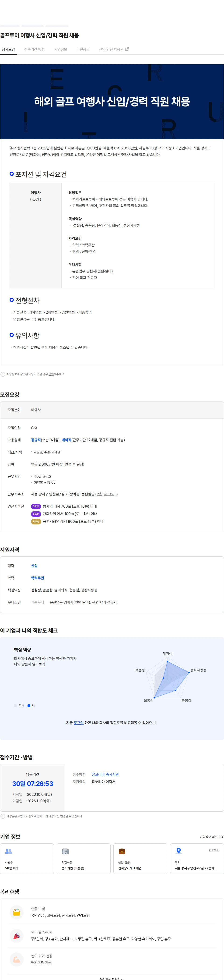Click the 성취지향성 point on radar chart
Screen dimensions: 224x980
pos(189,672)
